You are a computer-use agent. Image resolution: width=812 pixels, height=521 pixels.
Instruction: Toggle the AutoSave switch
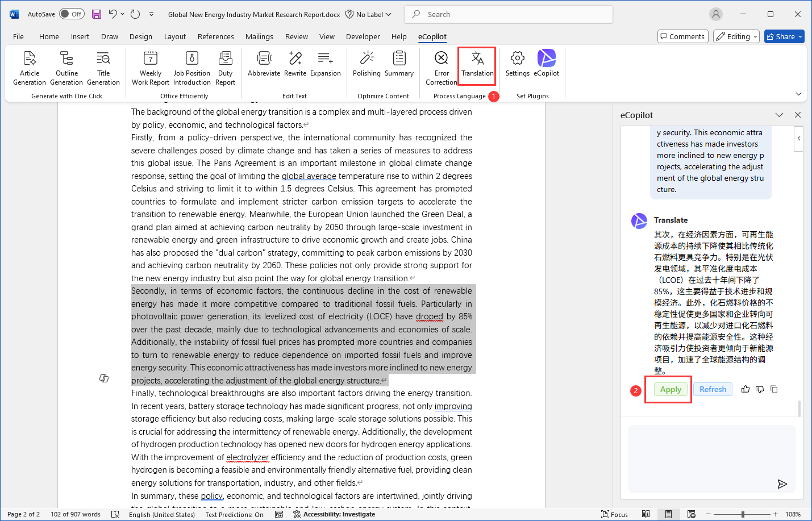[72, 14]
